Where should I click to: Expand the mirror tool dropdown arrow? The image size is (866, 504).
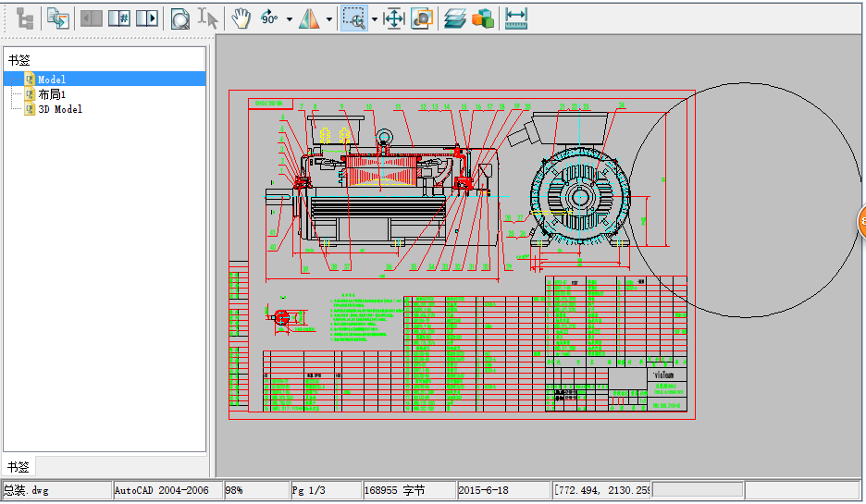(x=328, y=18)
